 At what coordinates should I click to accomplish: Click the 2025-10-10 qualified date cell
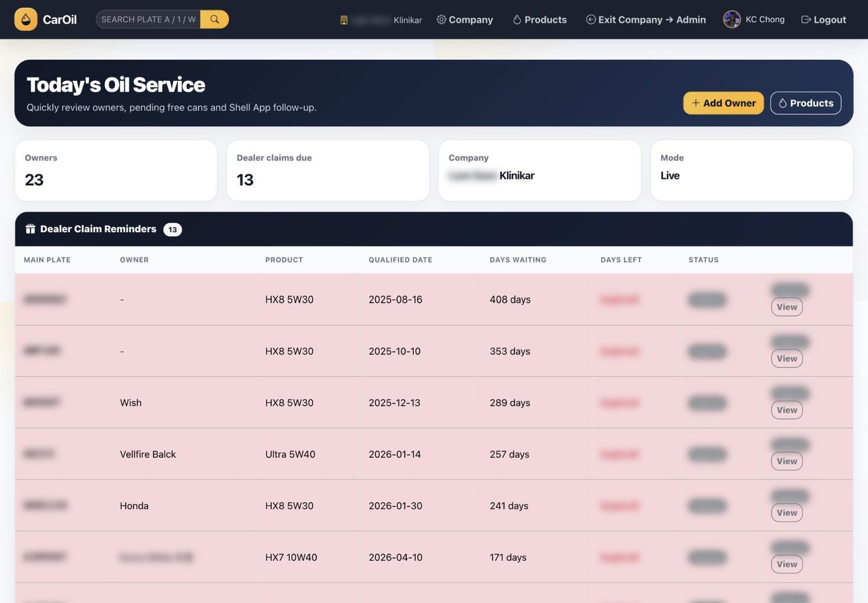(x=395, y=352)
